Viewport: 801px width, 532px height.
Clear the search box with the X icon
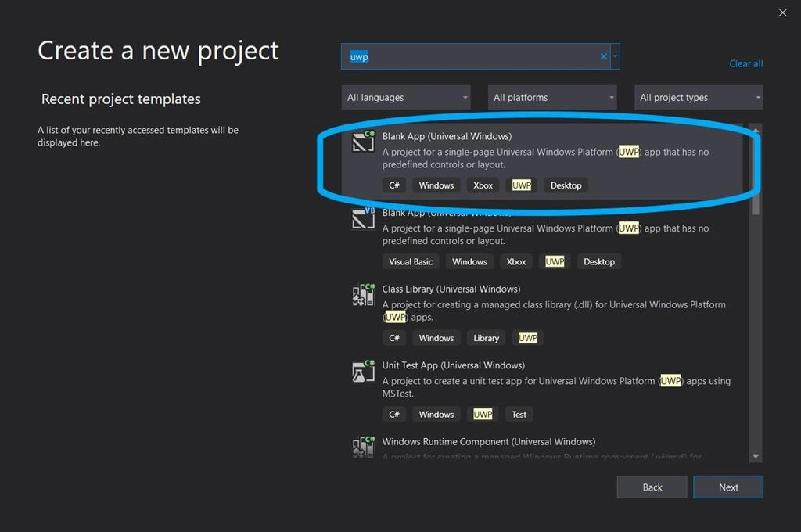[x=604, y=56]
